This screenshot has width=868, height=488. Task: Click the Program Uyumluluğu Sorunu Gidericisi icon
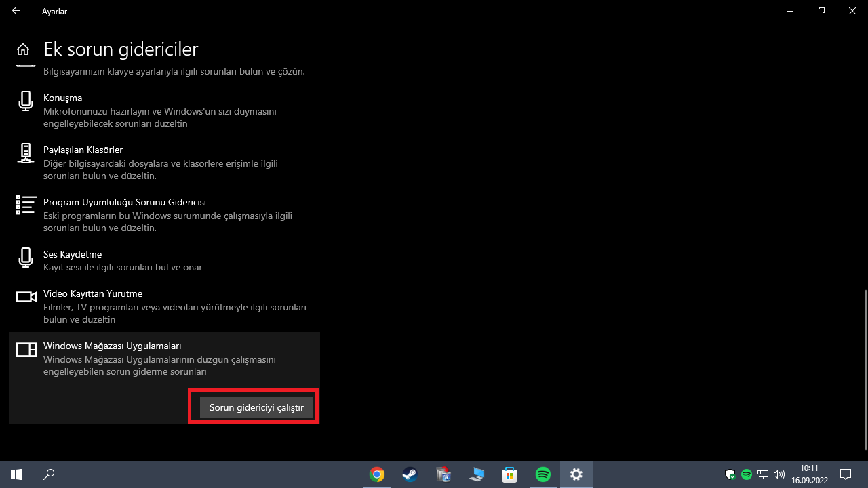point(26,205)
